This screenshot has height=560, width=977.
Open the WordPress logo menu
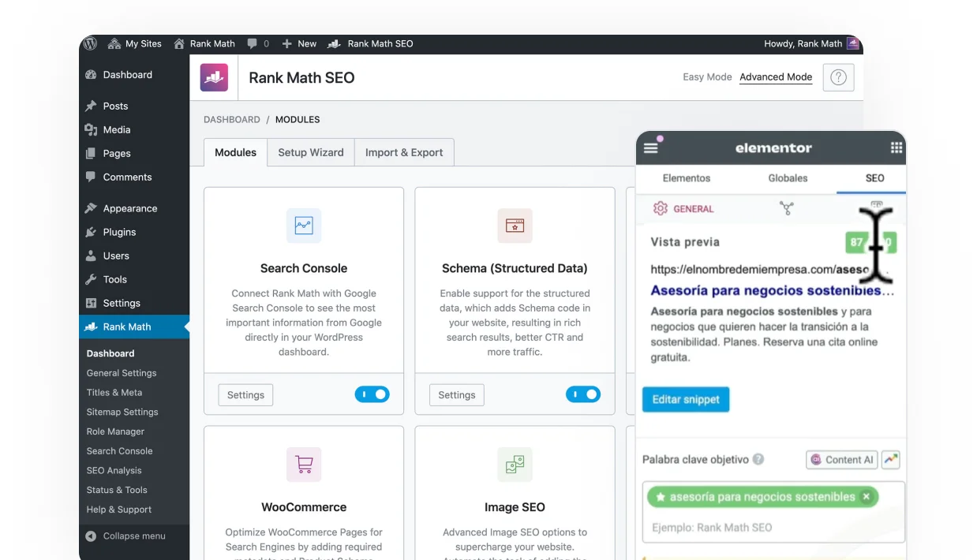point(90,43)
